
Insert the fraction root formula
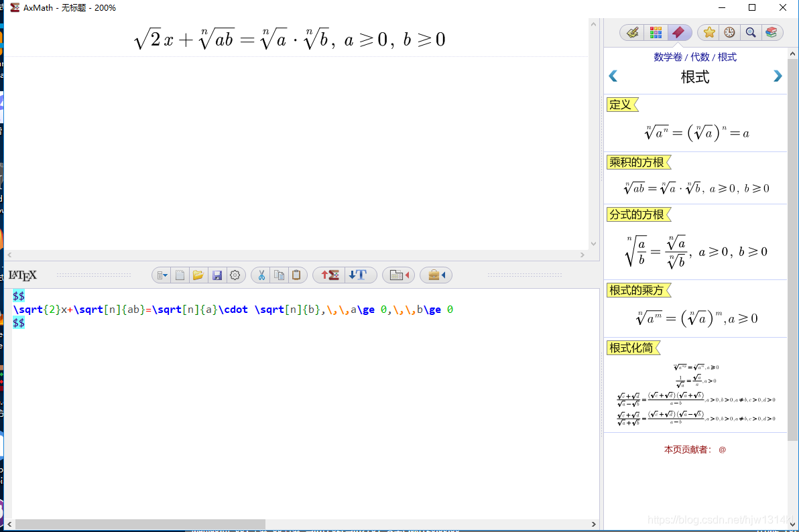coord(696,251)
